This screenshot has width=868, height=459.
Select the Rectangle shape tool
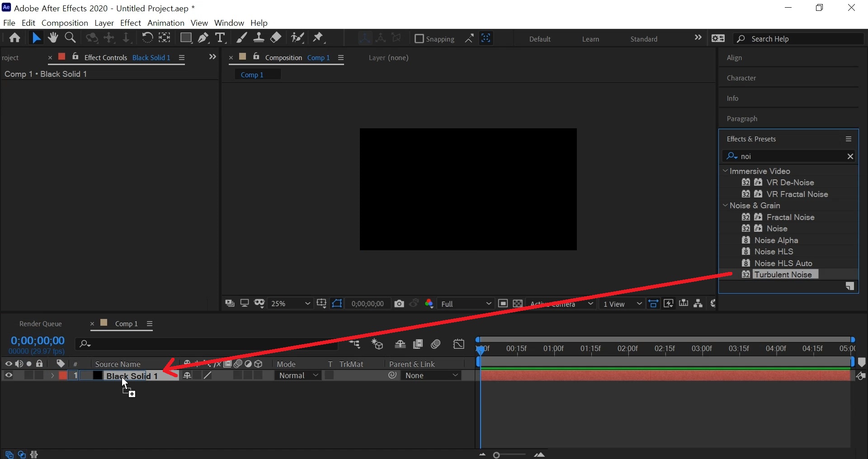pos(186,38)
